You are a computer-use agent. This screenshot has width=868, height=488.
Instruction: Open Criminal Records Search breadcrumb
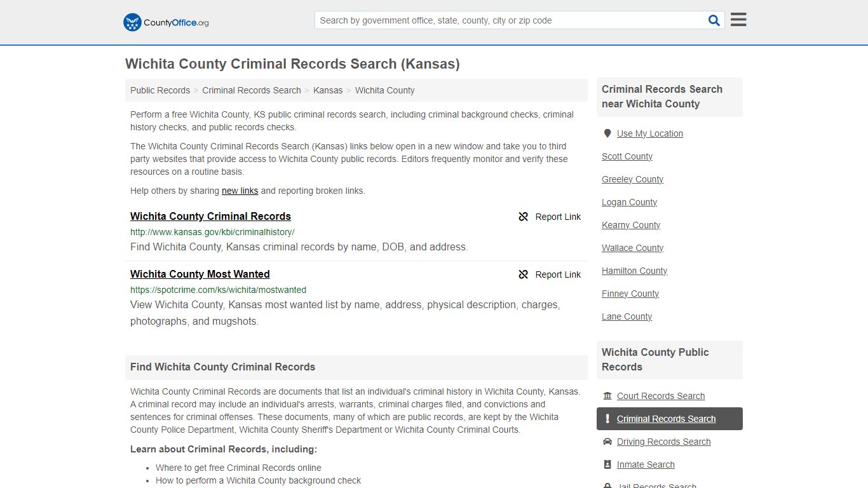pyautogui.click(x=252, y=90)
